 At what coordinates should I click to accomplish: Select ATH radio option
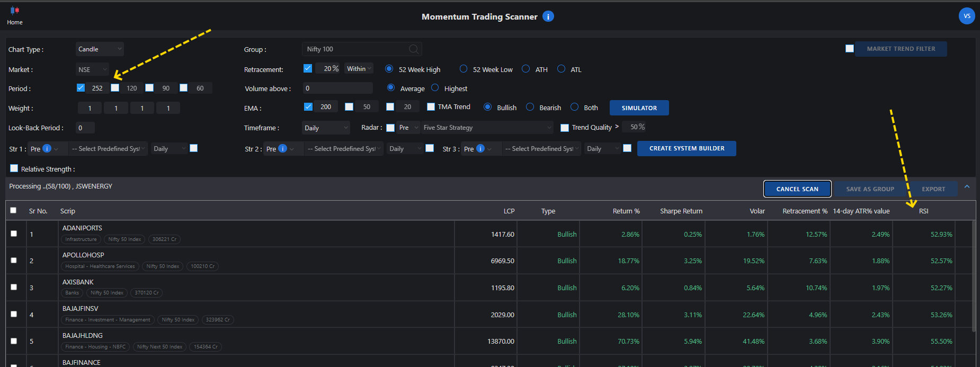pyautogui.click(x=526, y=69)
